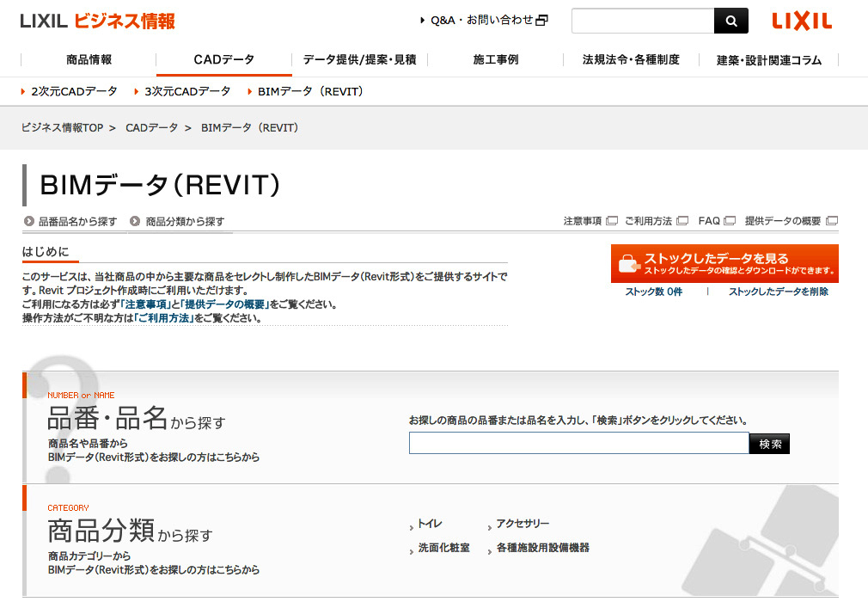Open the 建築・設計関連コラム menu
The width and height of the screenshot is (868, 608).
click(769, 60)
